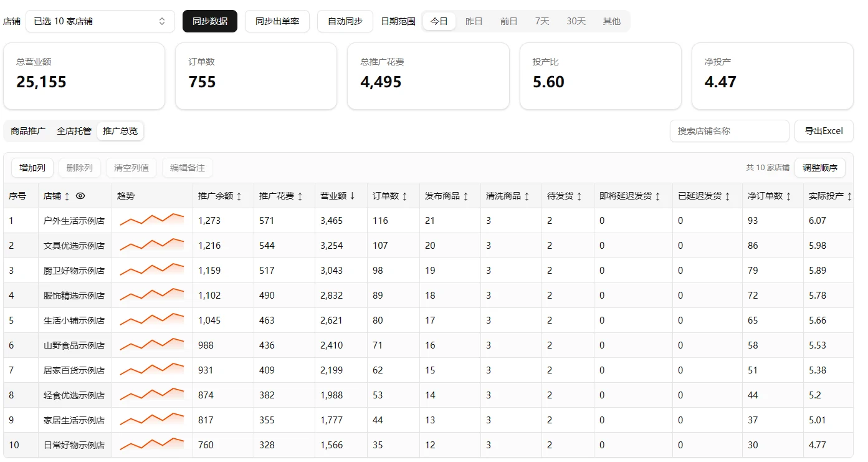
Task: Click the 同步数据 button
Action: [210, 21]
